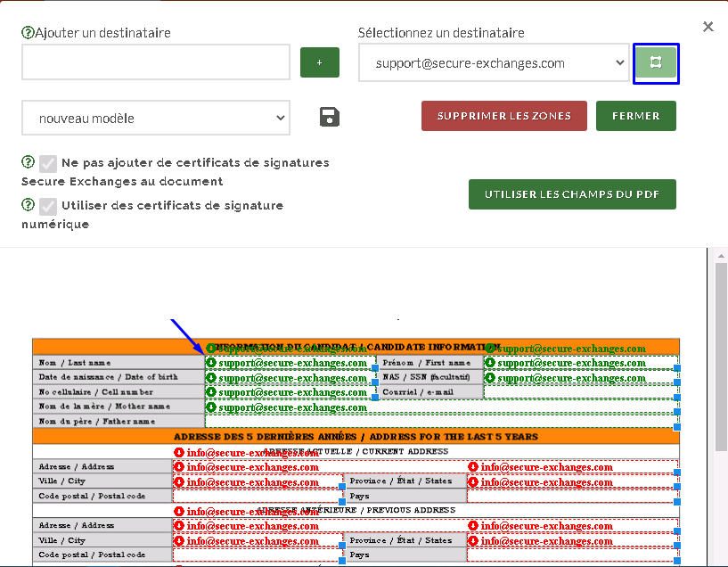Close the dialog with the X icon
Viewport: 728px width, 567px height.
(x=708, y=27)
